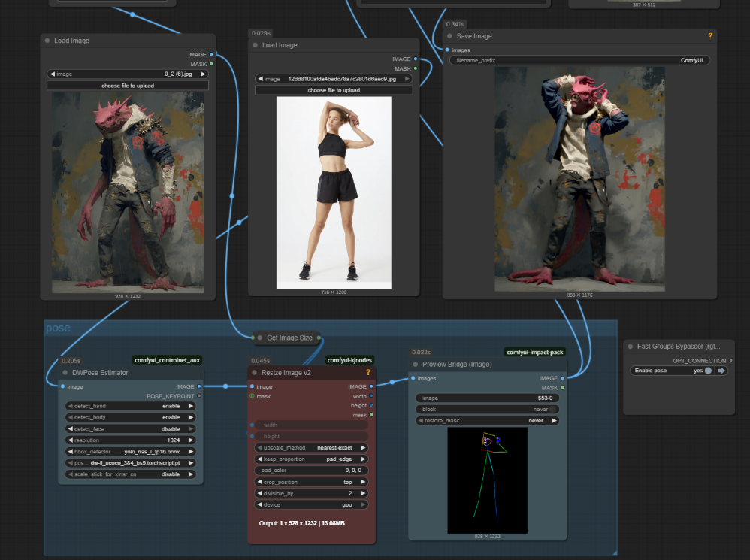Click the filename_prefix input field
The image size is (750, 560).
tap(579, 60)
